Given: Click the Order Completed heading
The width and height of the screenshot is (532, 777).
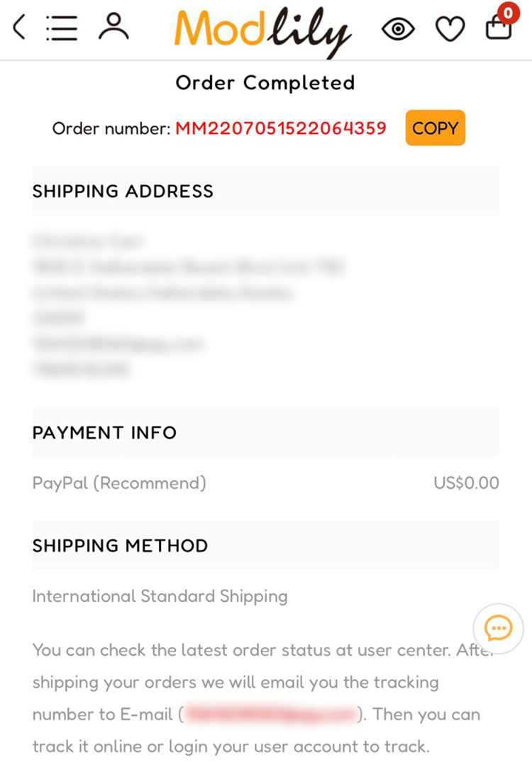Looking at the screenshot, I should (265, 83).
